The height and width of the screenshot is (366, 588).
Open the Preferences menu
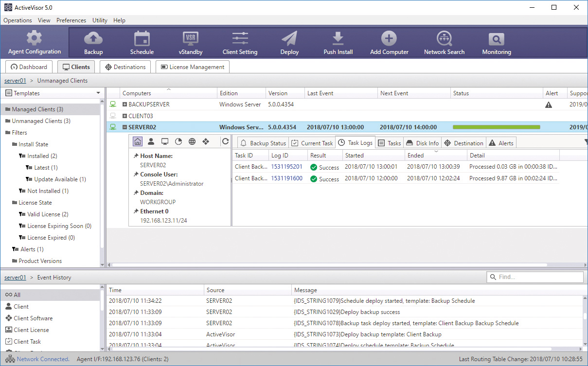(x=71, y=20)
